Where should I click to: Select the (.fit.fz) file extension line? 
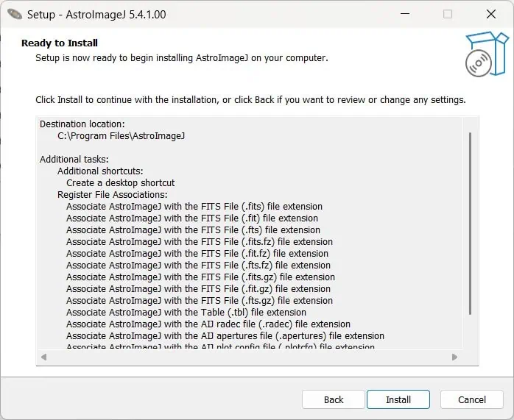[x=197, y=254]
